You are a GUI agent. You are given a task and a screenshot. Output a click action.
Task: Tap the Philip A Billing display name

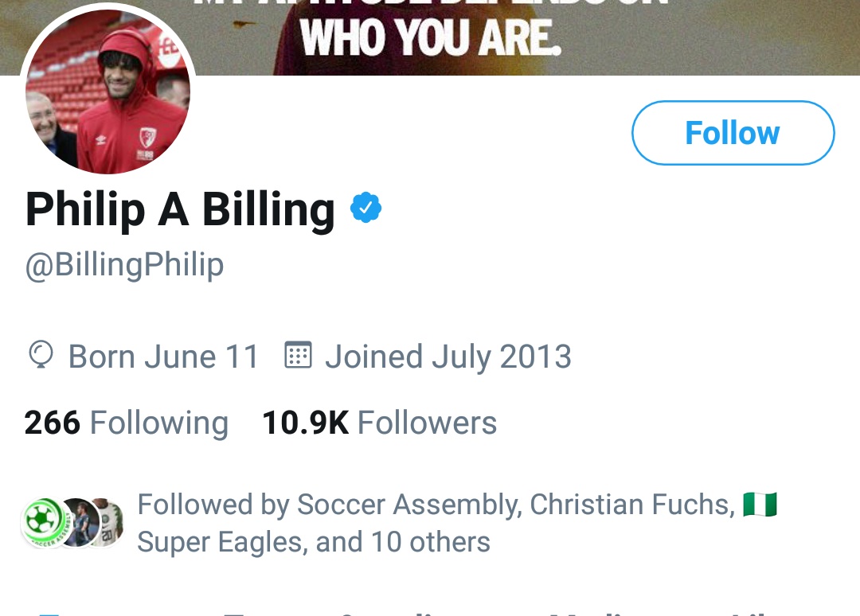pos(180,209)
